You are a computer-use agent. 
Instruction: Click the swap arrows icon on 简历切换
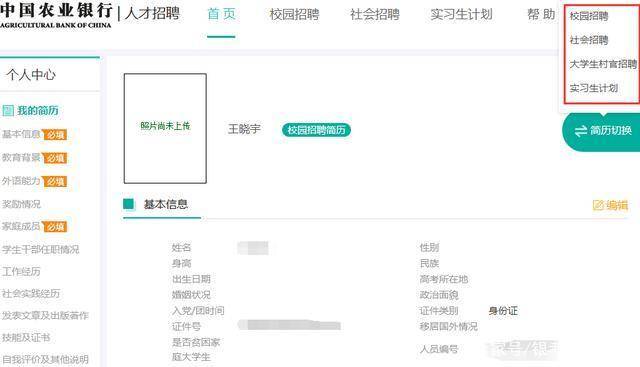click(580, 131)
